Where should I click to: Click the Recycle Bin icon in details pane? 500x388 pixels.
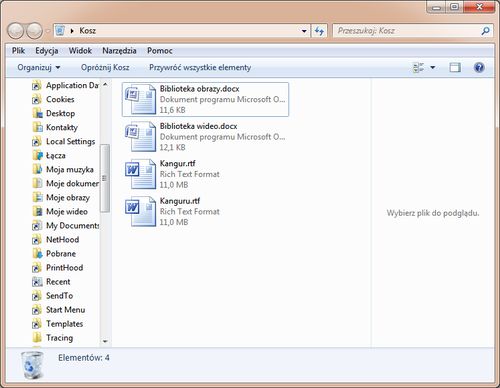click(x=32, y=365)
